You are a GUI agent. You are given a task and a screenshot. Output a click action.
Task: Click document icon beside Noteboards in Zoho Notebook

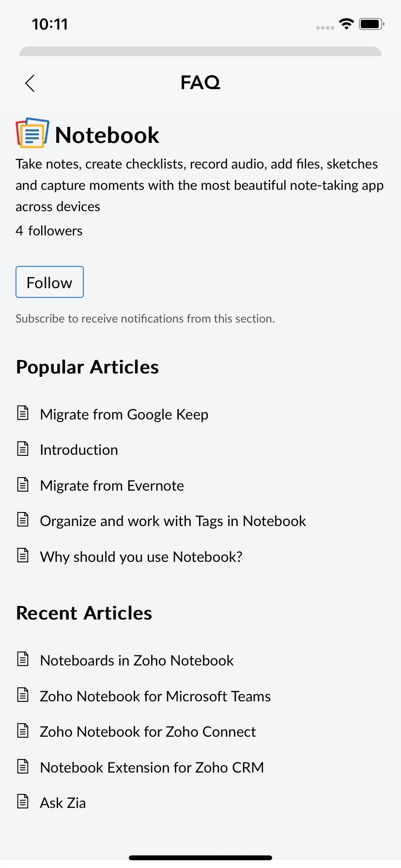23,659
